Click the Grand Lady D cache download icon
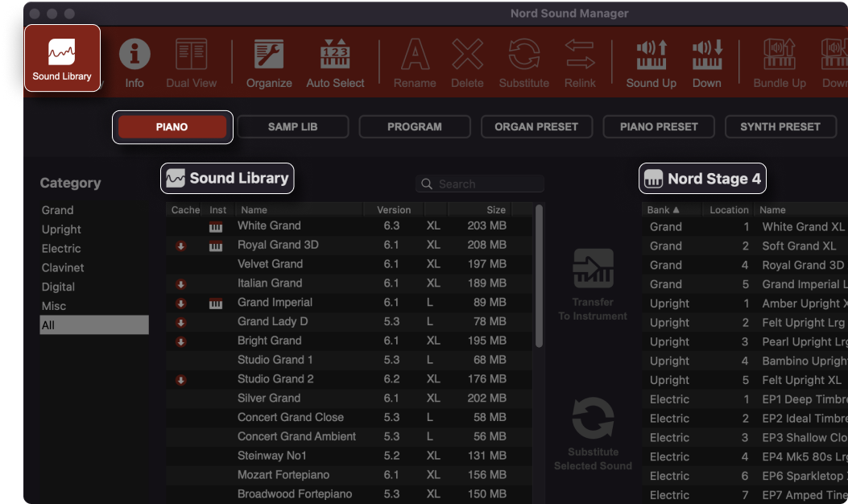Screen dimensions: 848x504 tap(181, 323)
